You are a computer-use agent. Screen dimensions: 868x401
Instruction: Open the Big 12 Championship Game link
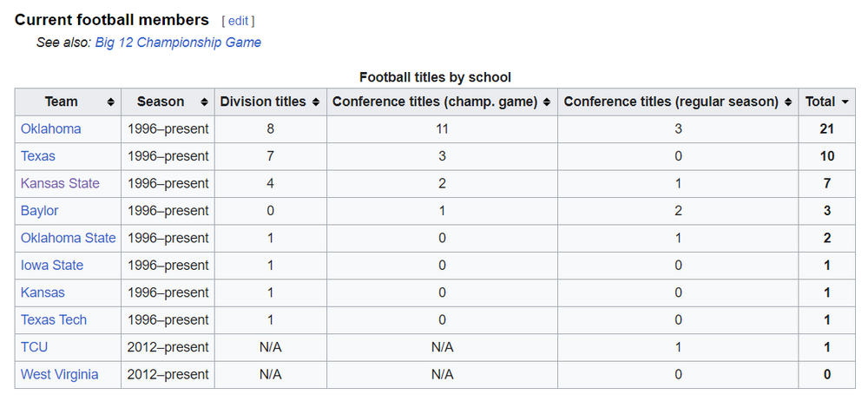coord(177,43)
